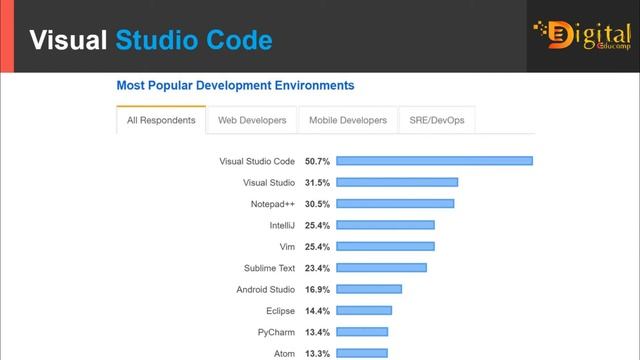Click the IntelliJ 25.4% bar
The width and height of the screenshot is (640, 360).
385,225
